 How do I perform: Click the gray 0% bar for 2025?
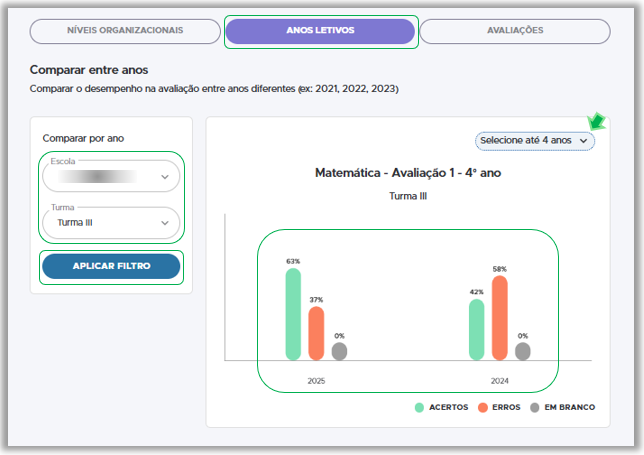click(339, 352)
